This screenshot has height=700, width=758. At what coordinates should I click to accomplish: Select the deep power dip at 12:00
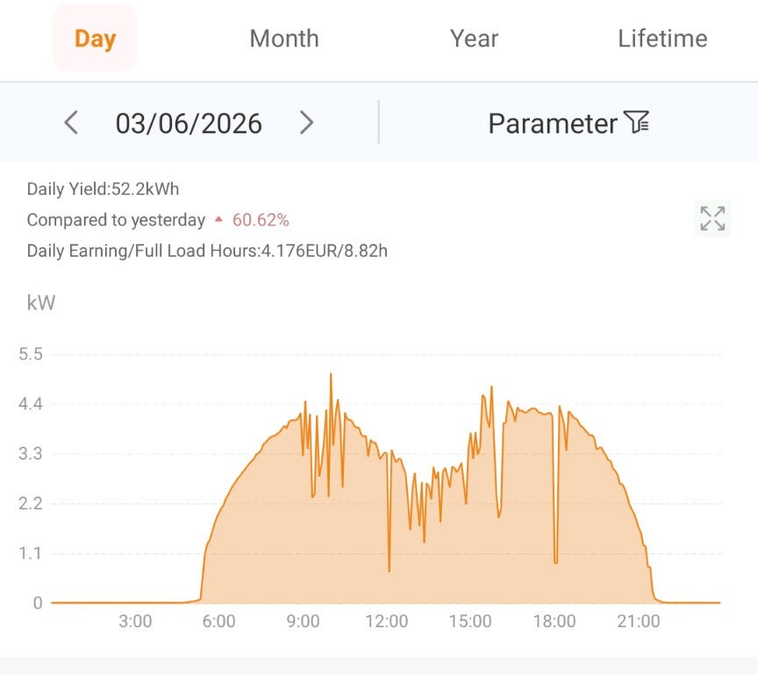point(390,570)
